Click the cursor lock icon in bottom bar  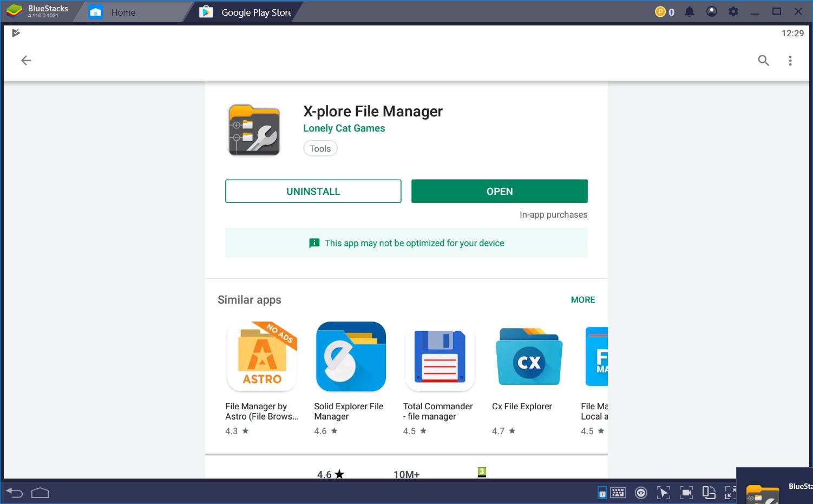click(663, 493)
